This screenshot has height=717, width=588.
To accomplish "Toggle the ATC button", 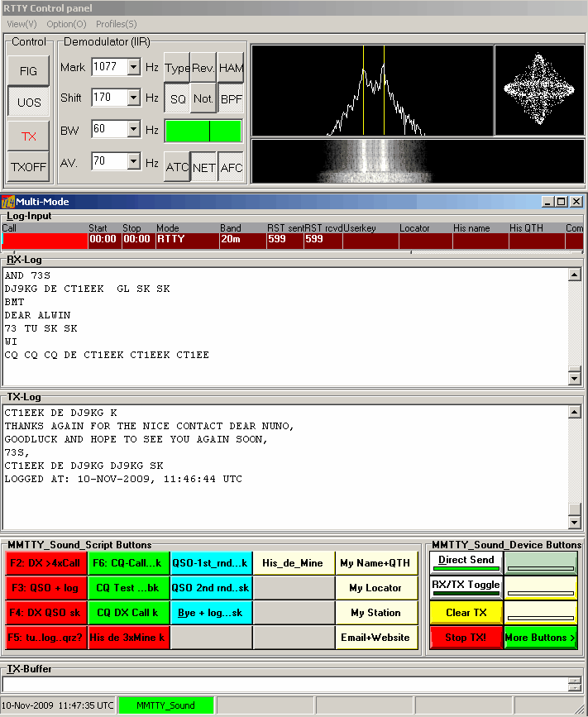I will [x=177, y=167].
